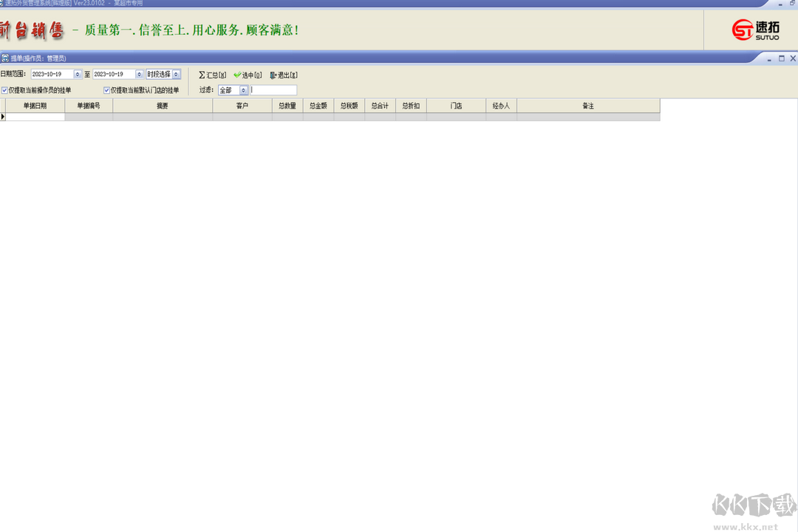Click the 汇总 summary sigma button

212,75
